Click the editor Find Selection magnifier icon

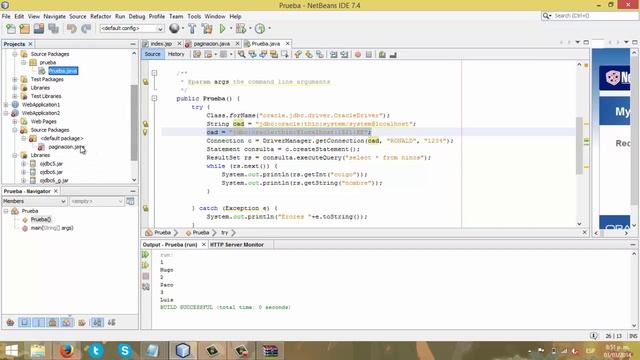point(242,54)
